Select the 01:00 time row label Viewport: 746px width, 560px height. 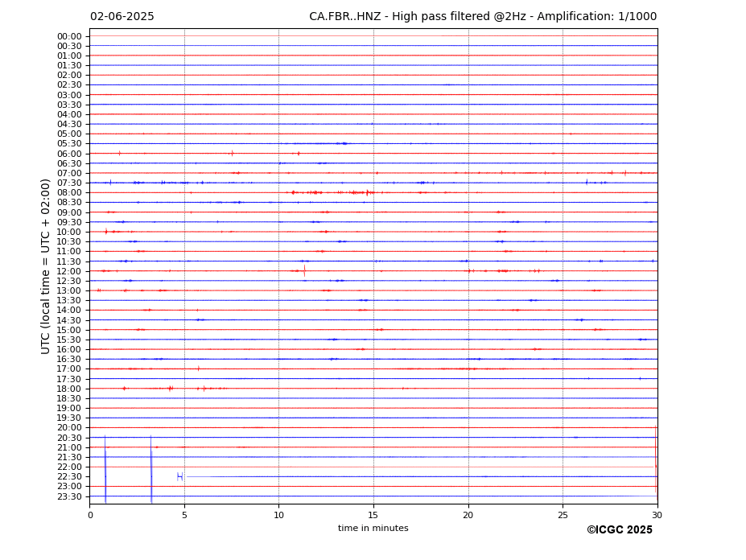(x=69, y=56)
